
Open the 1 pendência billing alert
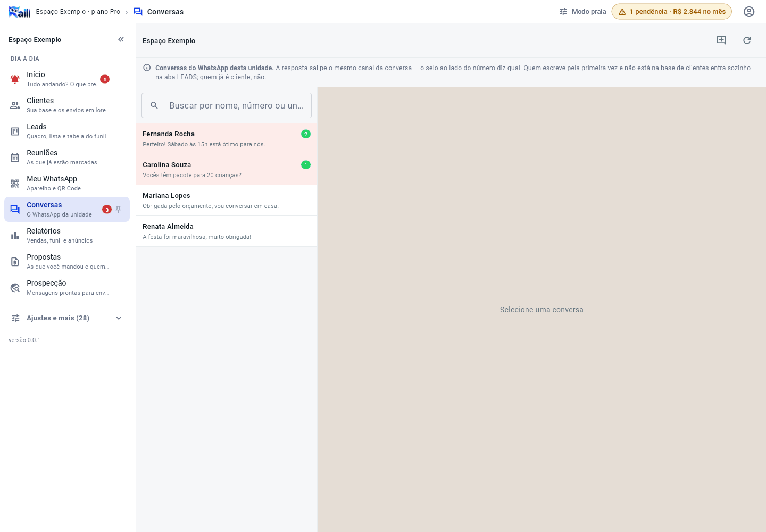(672, 12)
